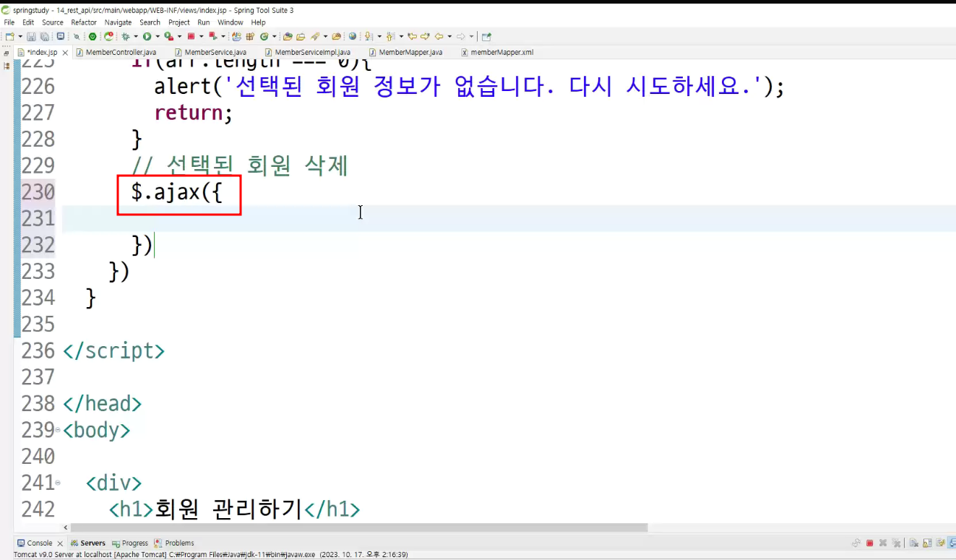
Task: Click the </head> closing tag on line 238
Action: tap(102, 403)
